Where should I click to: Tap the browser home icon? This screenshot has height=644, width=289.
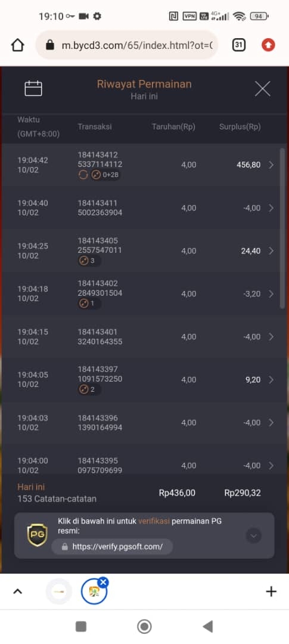coord(17,45)
